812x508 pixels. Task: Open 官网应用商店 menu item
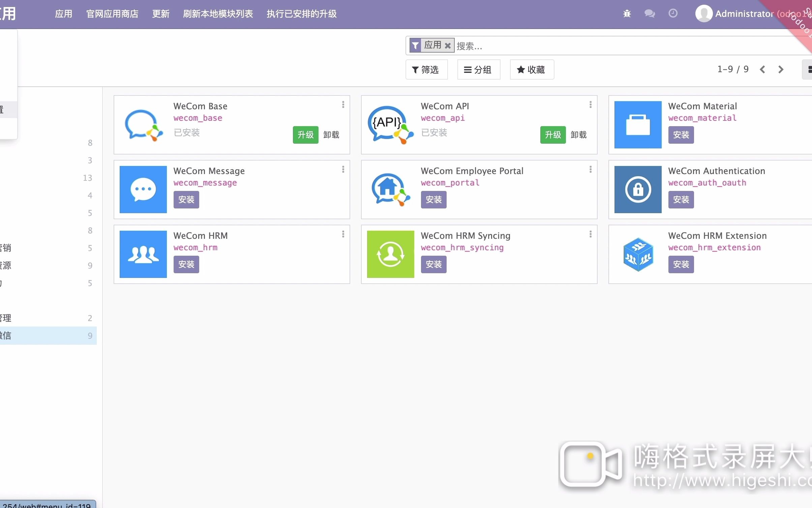click(112, 14)
